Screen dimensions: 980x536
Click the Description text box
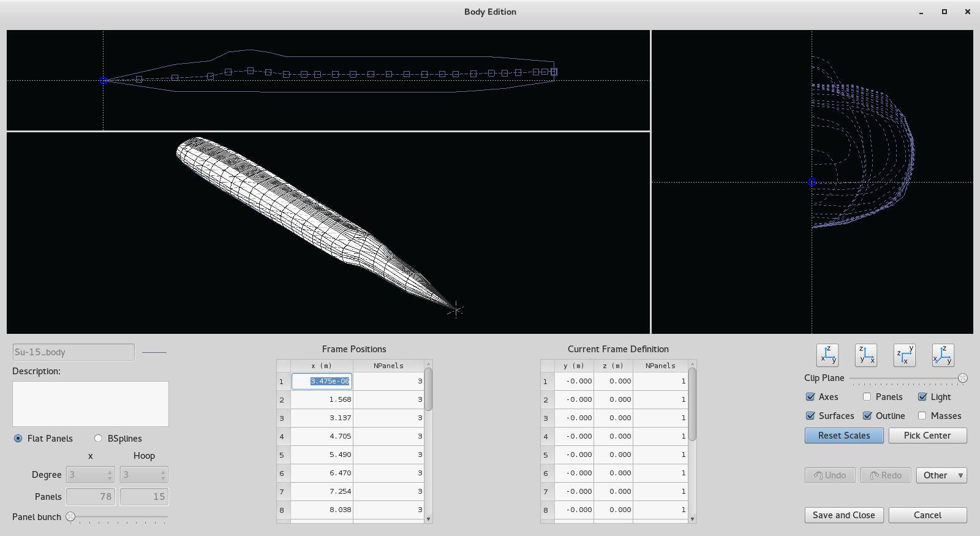(91, 404)
